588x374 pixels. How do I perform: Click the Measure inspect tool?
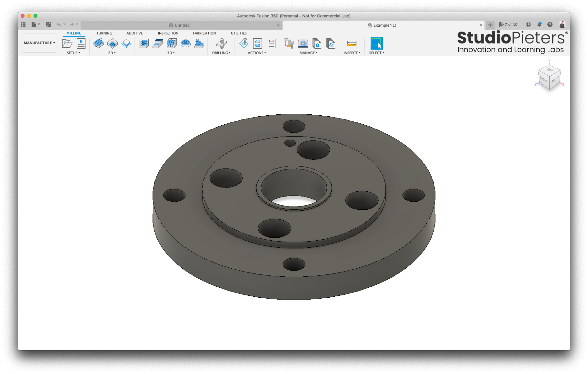352,43
